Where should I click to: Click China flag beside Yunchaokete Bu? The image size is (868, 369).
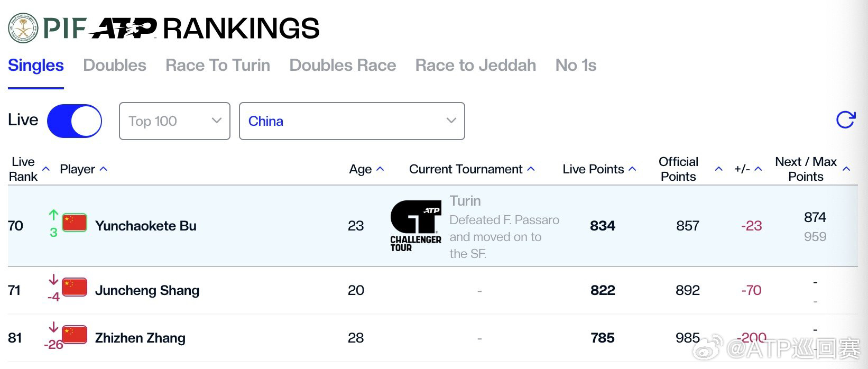click(75, 223)
